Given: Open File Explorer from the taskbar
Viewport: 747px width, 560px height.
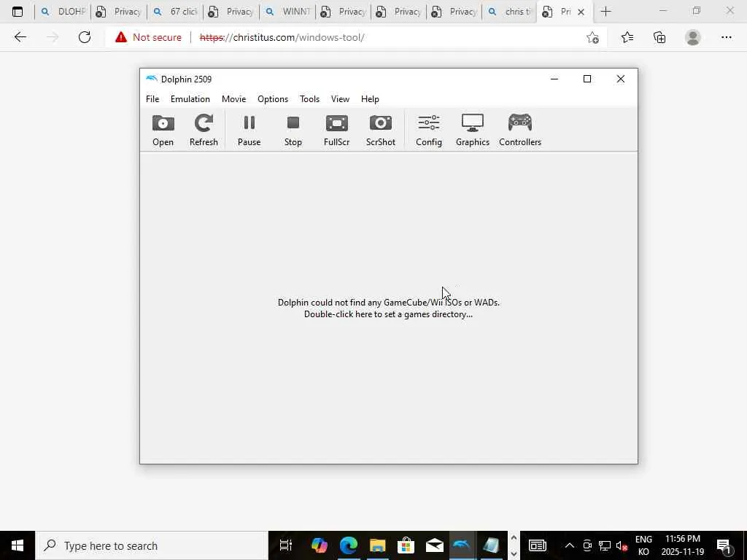Looking at the screenshot, I should click(x=377, y=545).
